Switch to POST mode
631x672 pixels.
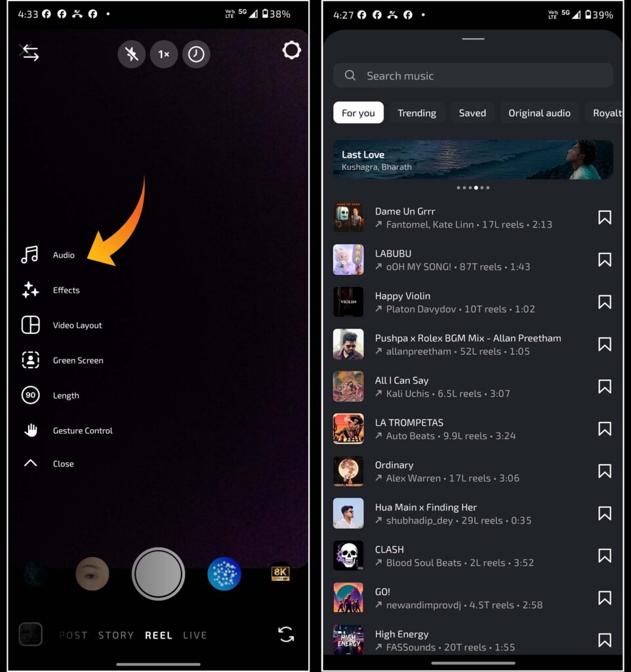point(73,635)
